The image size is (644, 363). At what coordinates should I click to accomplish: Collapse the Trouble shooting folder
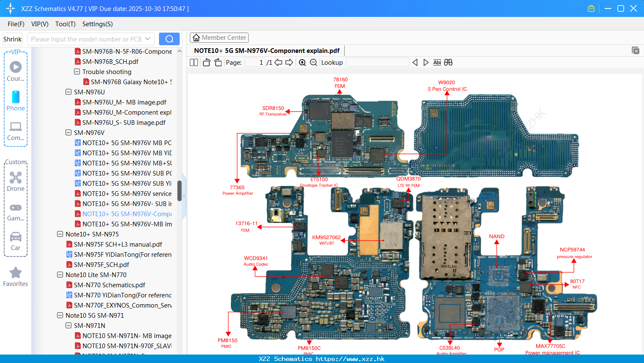click(77, 72)
